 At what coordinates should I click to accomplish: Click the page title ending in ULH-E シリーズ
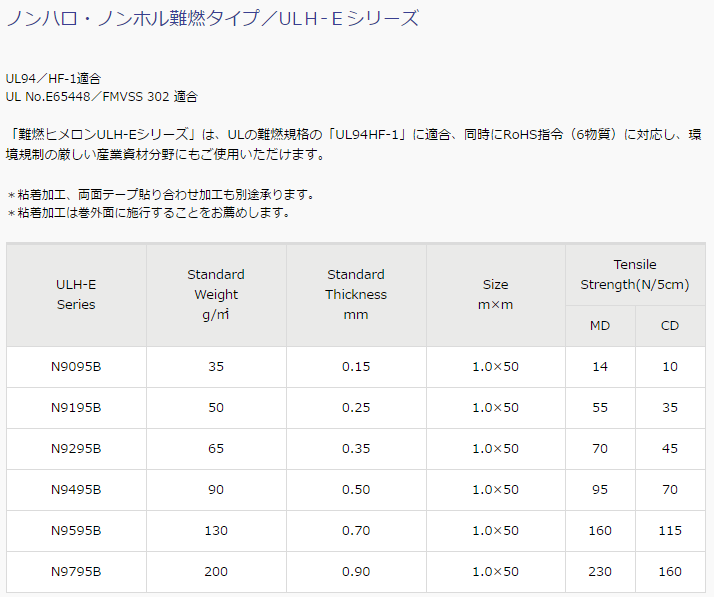pos(213,19)
